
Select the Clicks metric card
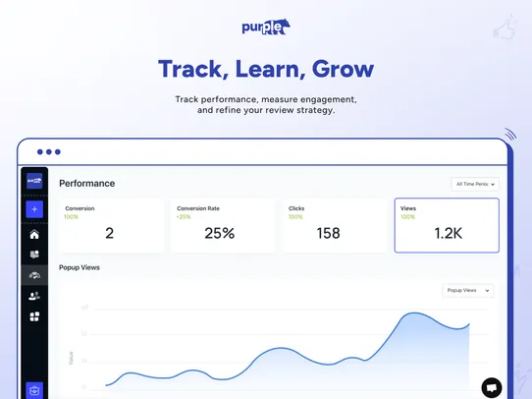pyautogui.click(x=335, y=225)
